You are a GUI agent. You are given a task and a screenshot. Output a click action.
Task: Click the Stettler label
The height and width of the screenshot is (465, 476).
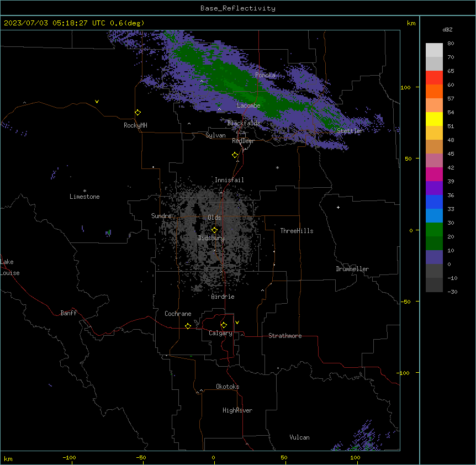[x=350, y=131]
